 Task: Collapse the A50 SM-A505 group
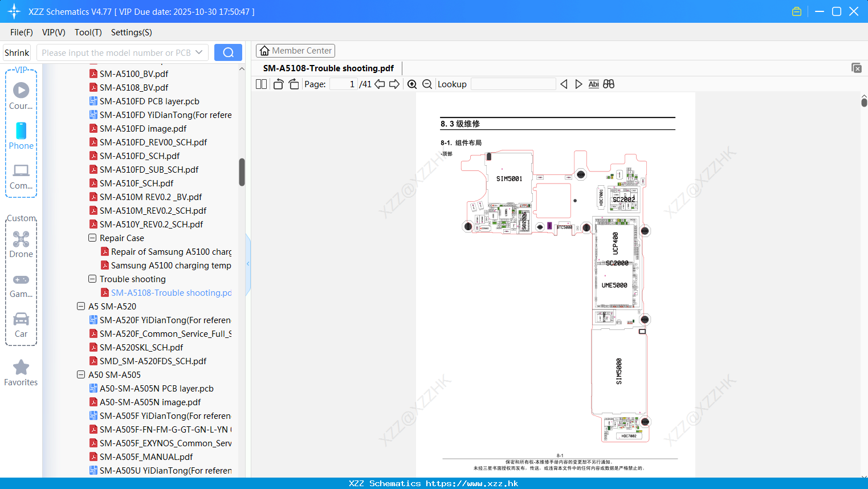[81, 374]
